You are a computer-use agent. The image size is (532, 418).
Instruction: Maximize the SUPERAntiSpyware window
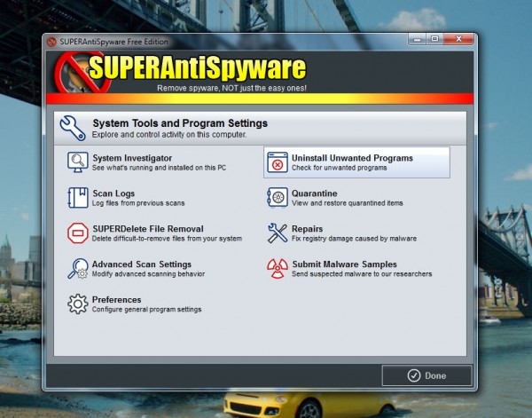coord(435,39)
